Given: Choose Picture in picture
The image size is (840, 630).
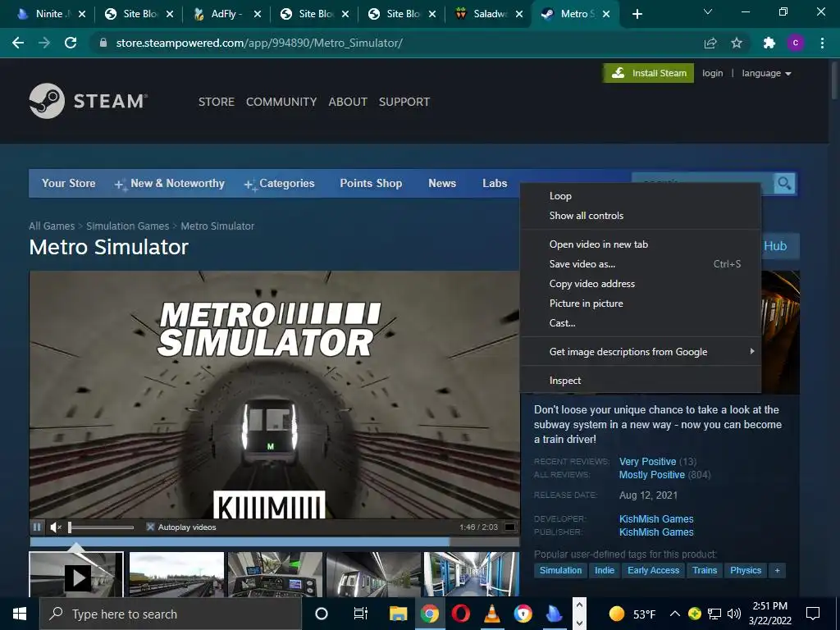Looking at the screenshot, I should click(641, 304).
